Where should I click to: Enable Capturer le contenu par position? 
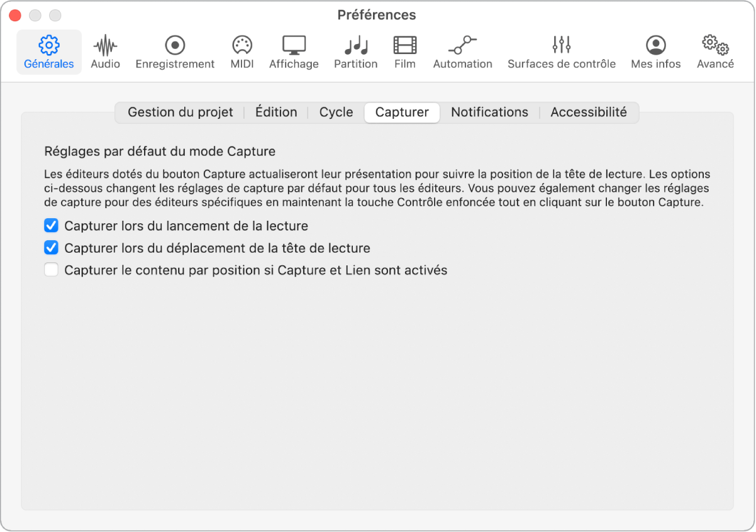tap(52, 270)
